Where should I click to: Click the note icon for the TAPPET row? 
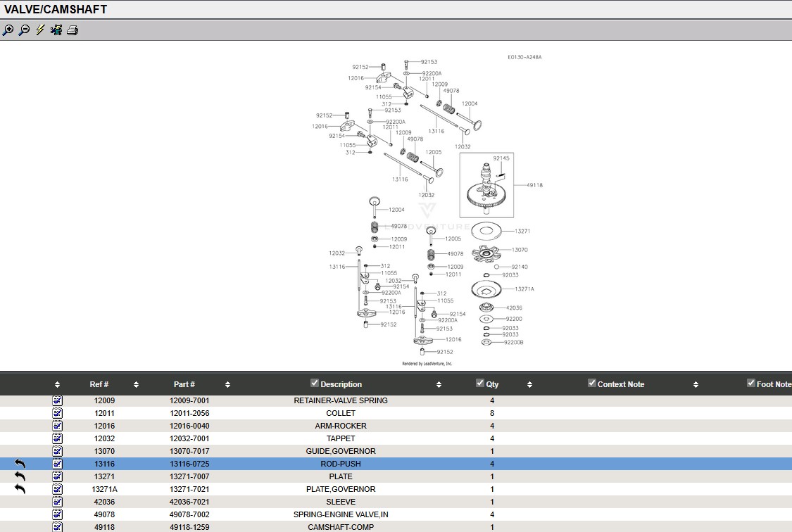click(58, 438)
